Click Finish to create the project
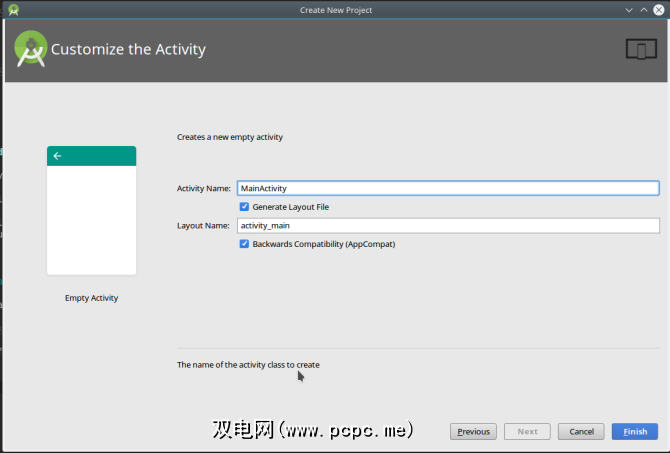This screenshot has width=670, height=453. pos(635,432)
